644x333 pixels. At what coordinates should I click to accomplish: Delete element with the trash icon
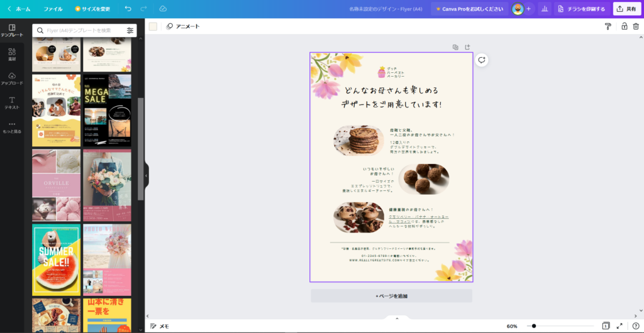tap(636, 26)
